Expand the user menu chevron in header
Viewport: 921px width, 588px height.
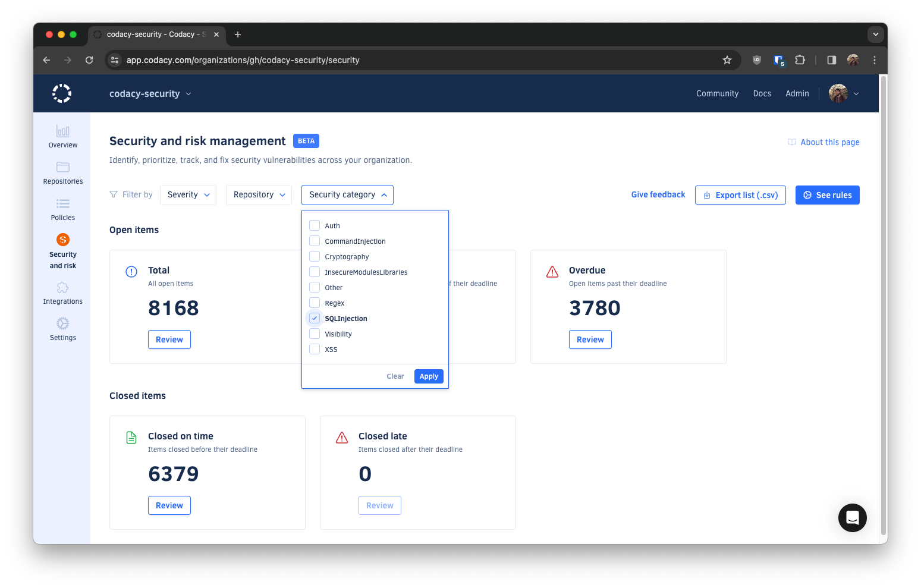click(856, 94)
